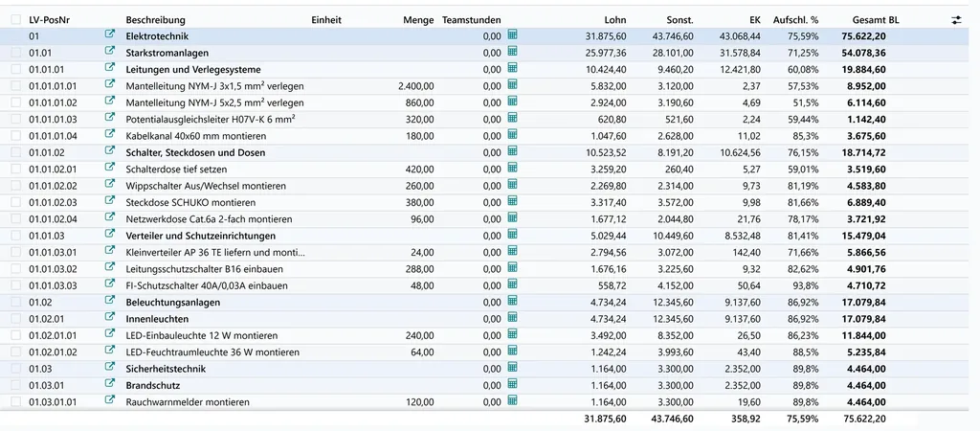Image resolution: width=980 pixels, height=431 pixels.
Task: Select checkbox for position 01.01.02
Action: pos(15,152)
